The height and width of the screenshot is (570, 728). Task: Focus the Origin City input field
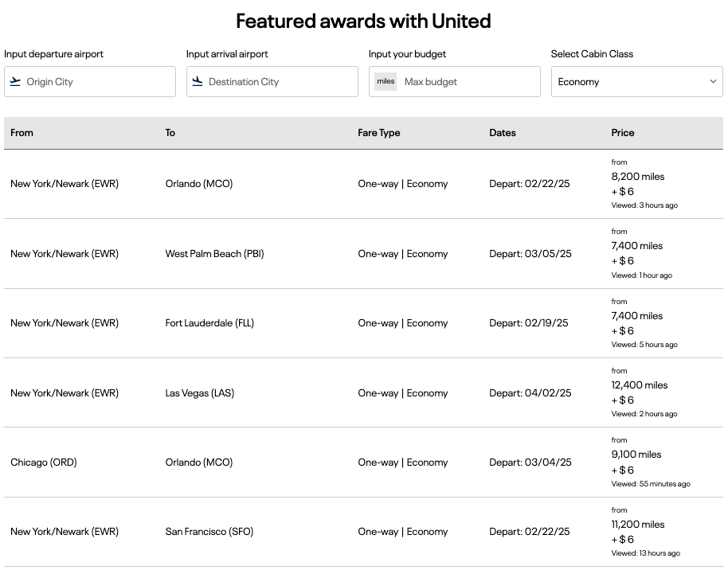click(x=96, y=82)
